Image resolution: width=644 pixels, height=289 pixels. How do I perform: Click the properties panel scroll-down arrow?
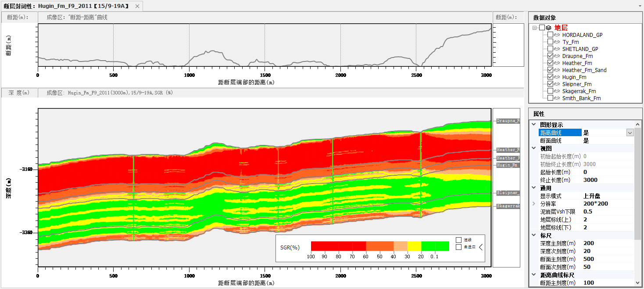point(638,282)
